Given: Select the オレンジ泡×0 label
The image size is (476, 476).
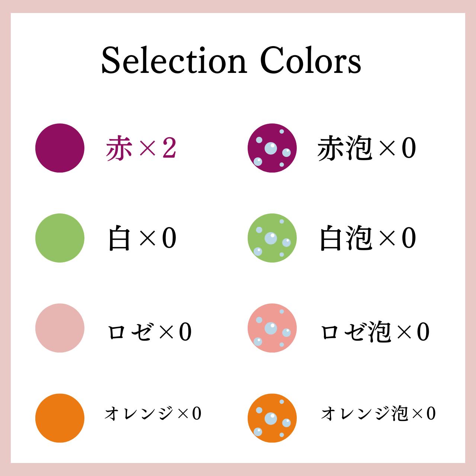Looking at the screenshot, I should point(378,414).
